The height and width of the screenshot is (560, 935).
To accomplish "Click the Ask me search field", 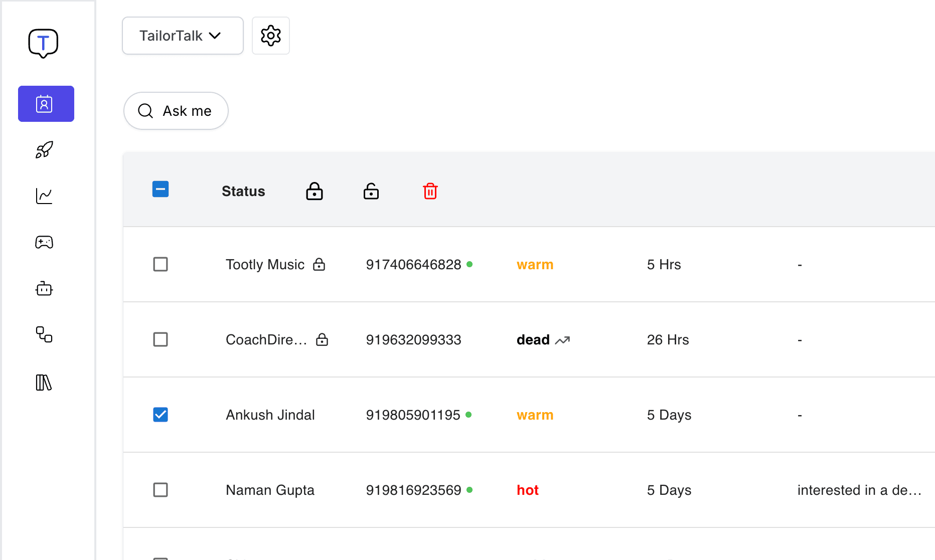I will pos(176,111).
